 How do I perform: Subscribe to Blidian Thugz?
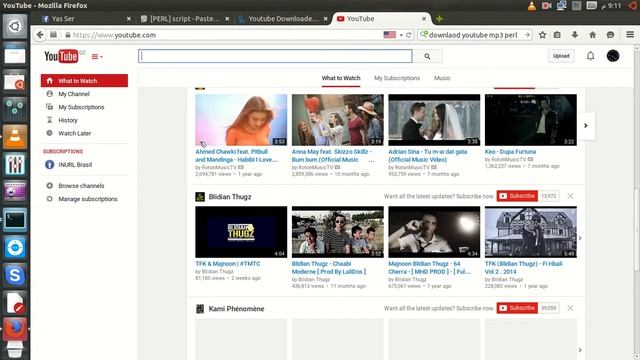517,196
